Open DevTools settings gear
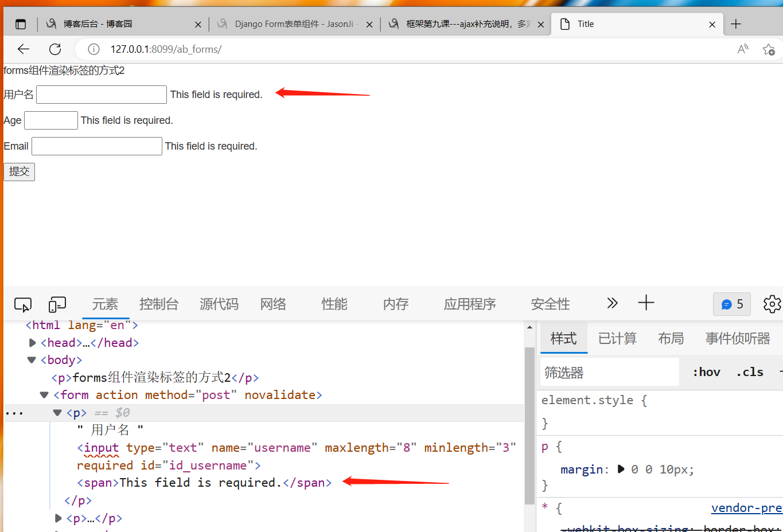The height and width of the screenshot is (532, 783). coord(772,304)
